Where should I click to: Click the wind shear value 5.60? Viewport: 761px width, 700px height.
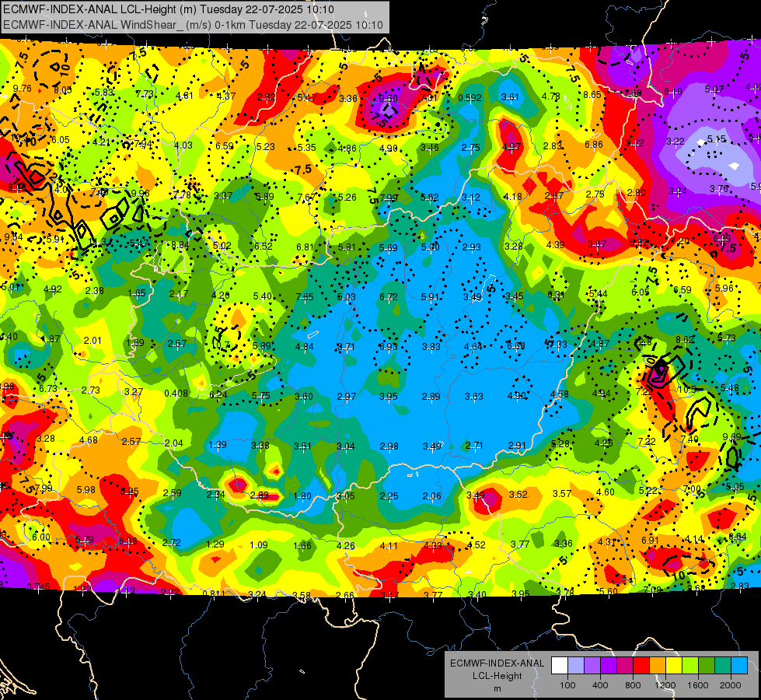coord(609,591)
